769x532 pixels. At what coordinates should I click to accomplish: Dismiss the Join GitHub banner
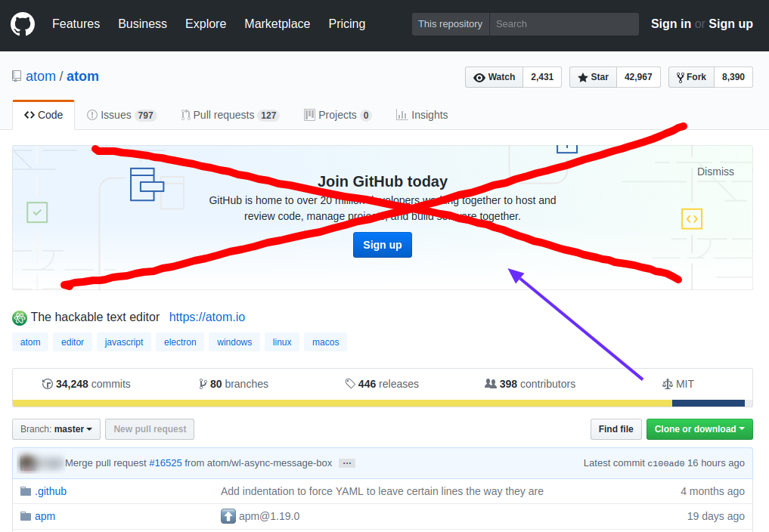tap(715, 172)
